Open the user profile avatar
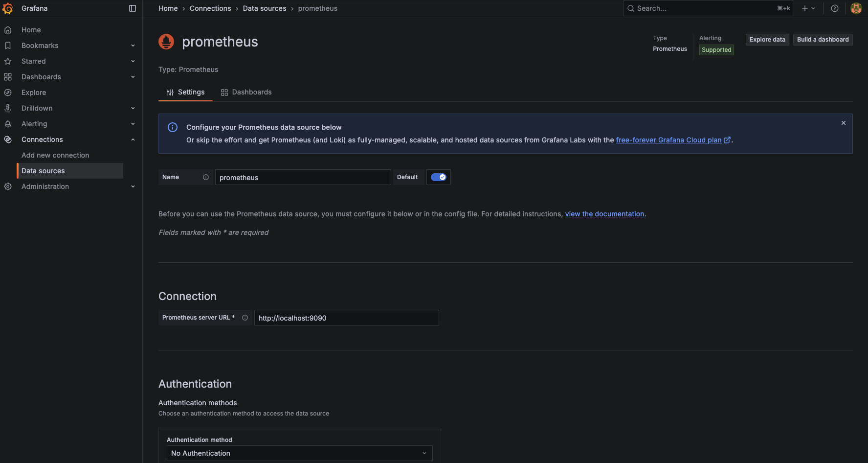This screenshot has height=463, width=868. 856,8
